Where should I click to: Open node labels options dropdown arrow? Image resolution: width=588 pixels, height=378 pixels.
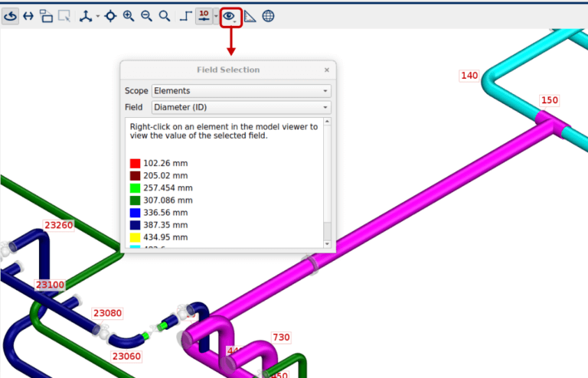coord(216,16)
